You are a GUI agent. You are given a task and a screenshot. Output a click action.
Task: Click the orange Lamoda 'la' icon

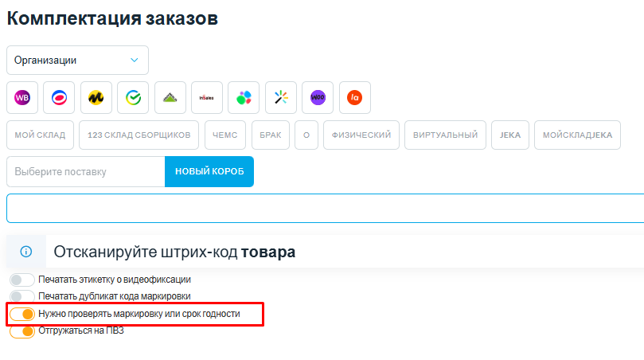pyautogui.click(x=355, y=97)
